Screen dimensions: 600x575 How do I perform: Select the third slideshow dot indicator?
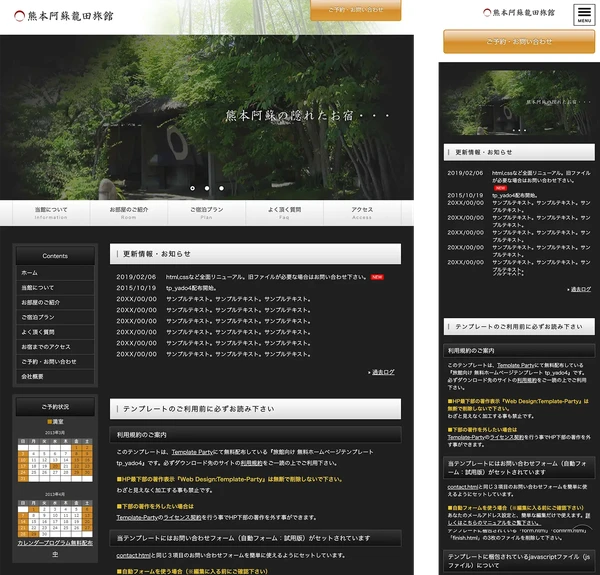(x=221, y=187)
